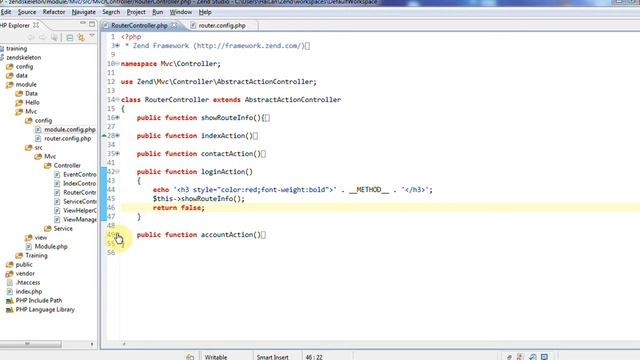Select the Training module folder
This screenshot has height=360, width=640.
click(x=36, y=256)
